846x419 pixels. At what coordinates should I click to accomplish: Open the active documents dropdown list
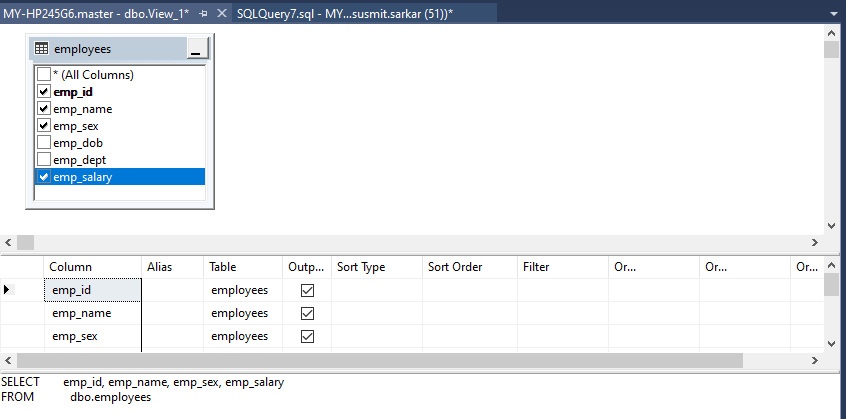(834, 11)
